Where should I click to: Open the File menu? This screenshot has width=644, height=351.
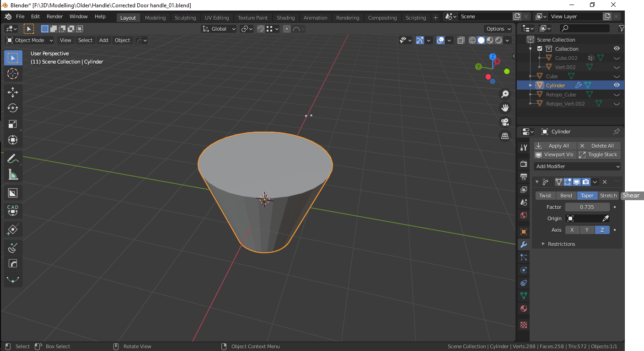click(20, 16)
